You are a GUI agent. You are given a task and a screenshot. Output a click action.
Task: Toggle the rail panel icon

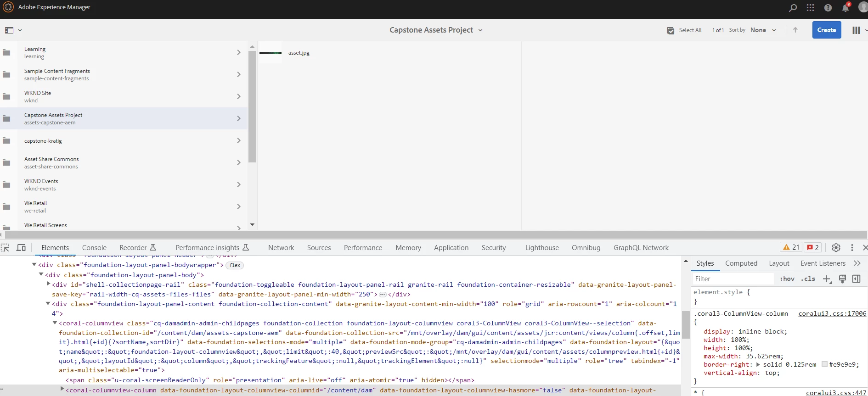(x=9, y=30)
